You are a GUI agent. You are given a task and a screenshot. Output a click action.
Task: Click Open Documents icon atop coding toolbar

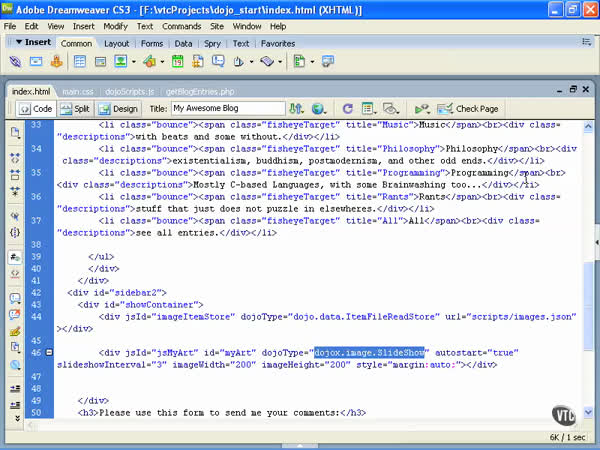[15, 132]
